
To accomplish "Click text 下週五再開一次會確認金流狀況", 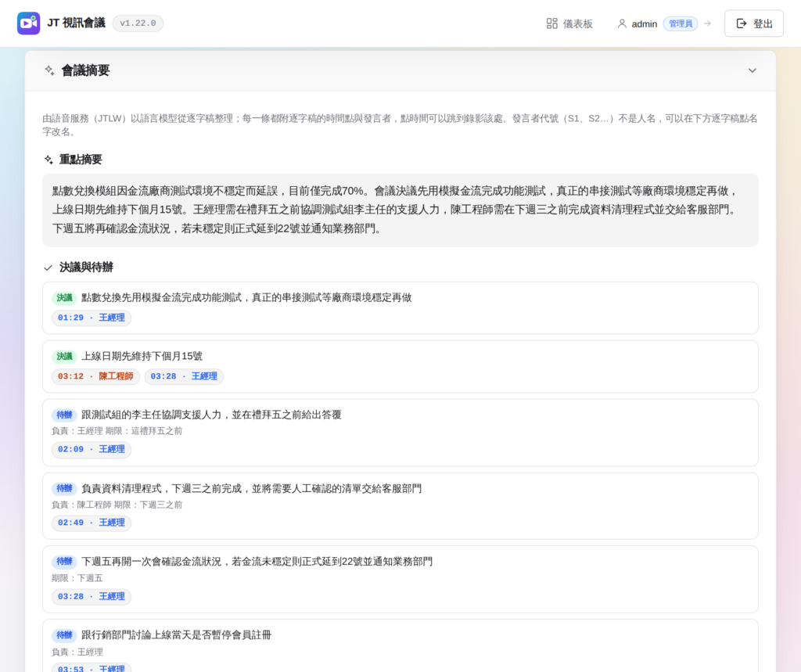I will pos(151,562).
